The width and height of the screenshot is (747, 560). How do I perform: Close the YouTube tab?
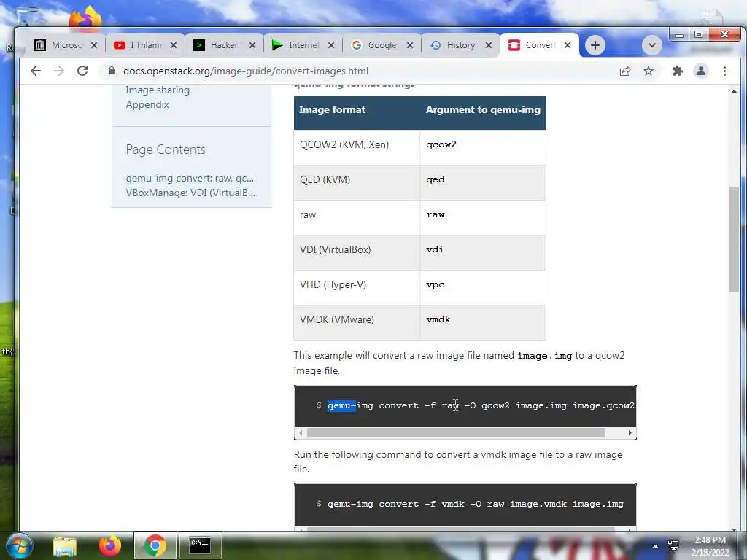[174, 45]
